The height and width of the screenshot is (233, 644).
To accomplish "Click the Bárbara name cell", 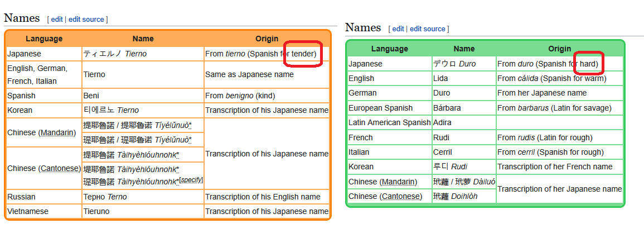I will tap(464, 108).
